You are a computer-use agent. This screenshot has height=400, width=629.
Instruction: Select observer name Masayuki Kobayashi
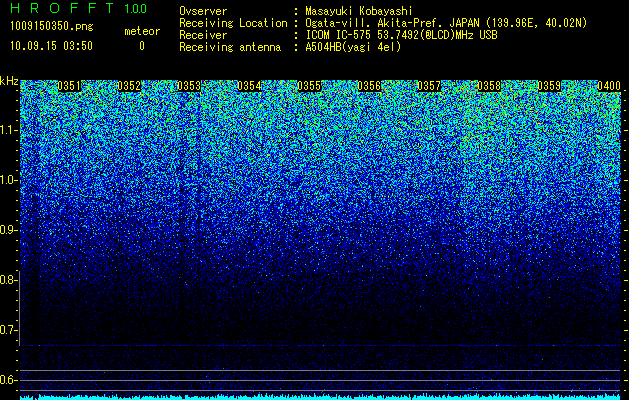click(x=359, y=11)
